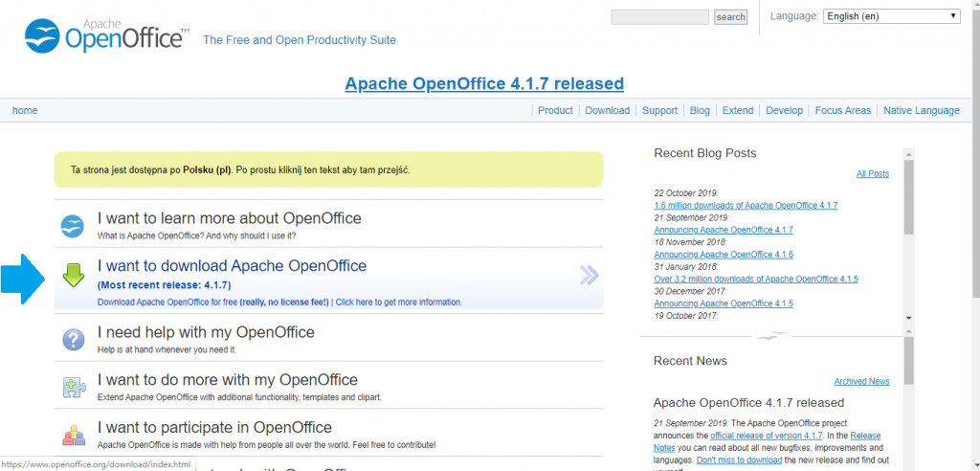980x471 pixels.
Task: Open the Language dropdown
Action: coord(891,17)
